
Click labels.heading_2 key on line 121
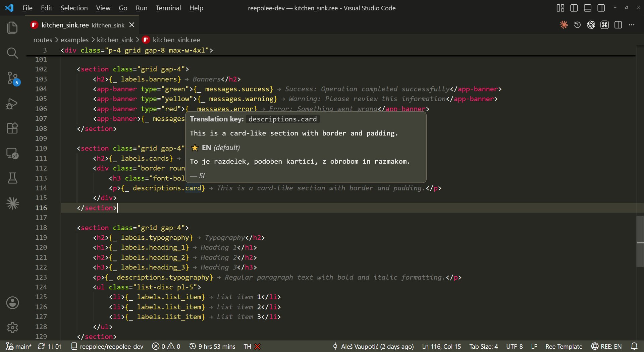click(x=153, y=257)
